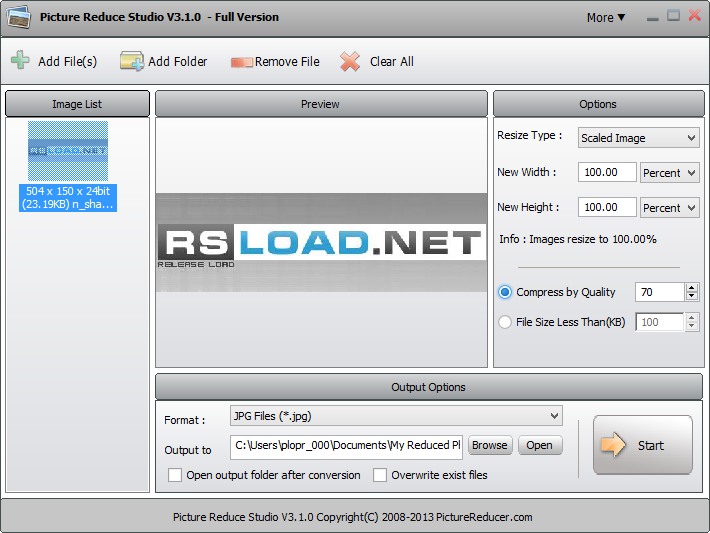Click the Add Folder label
The height and width of the screenshot is (533, 710).
point(178,62)
